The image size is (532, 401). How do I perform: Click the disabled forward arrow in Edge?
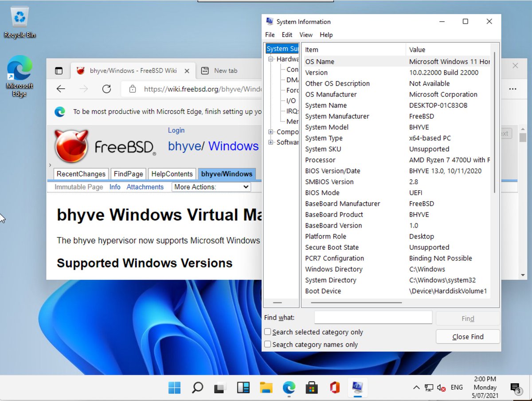coord(83,89)
